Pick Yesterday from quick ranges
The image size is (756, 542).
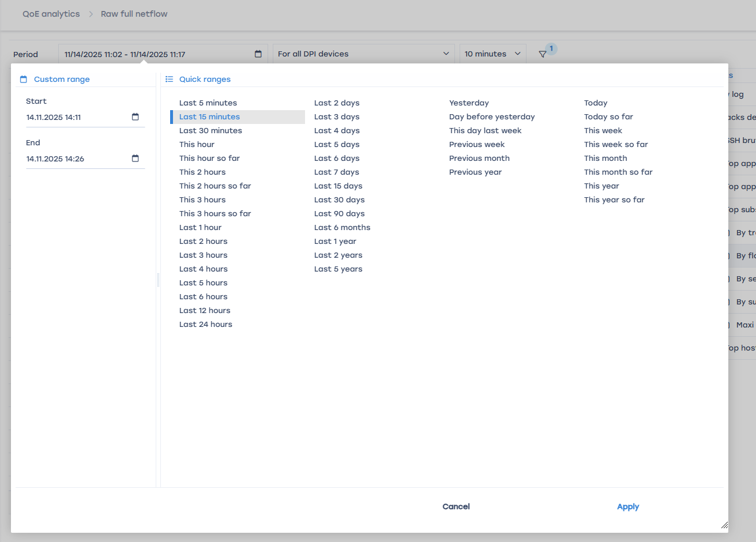(x=469, y=103)
